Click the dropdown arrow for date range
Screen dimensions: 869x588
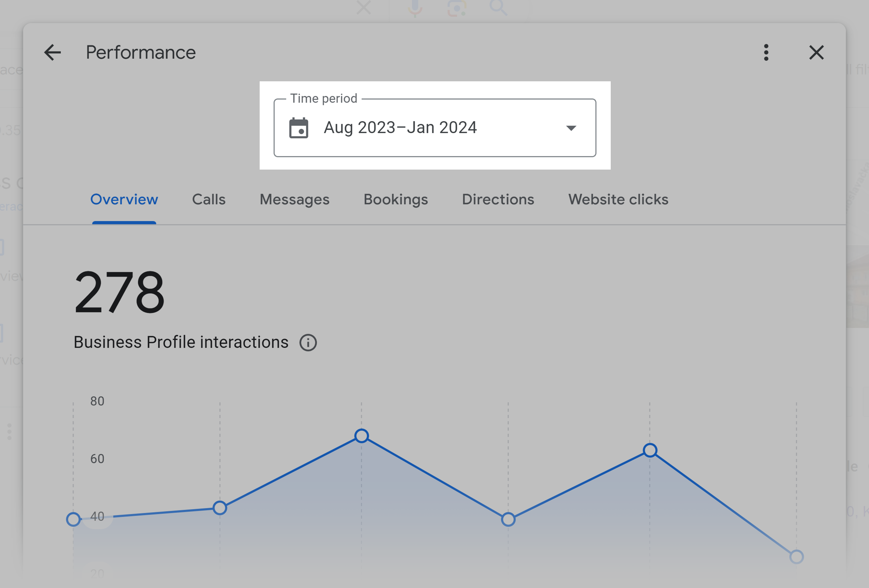[570, 127]
